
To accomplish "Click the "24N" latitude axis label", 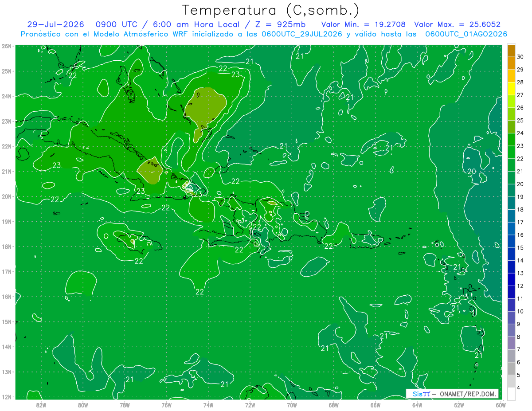I will coord(7,96).
